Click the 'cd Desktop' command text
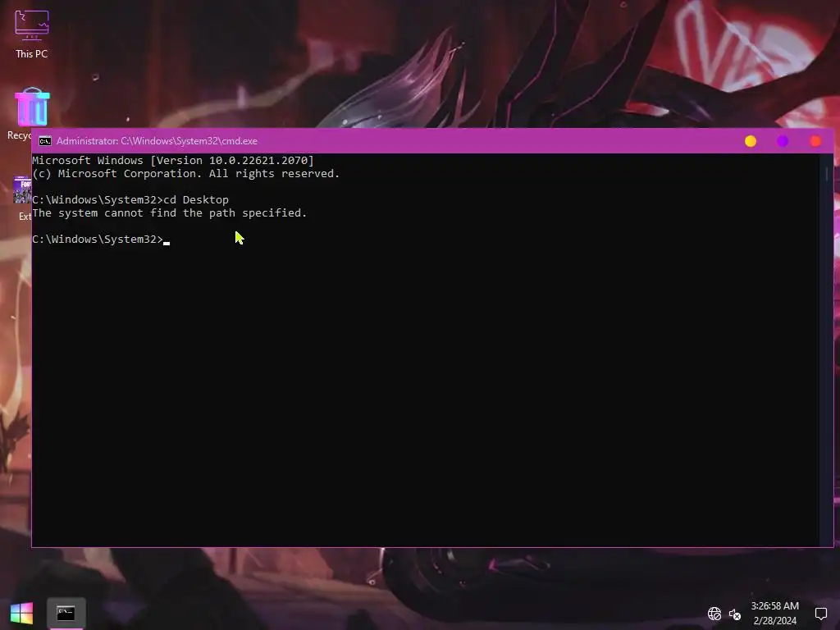 (196, 200)
